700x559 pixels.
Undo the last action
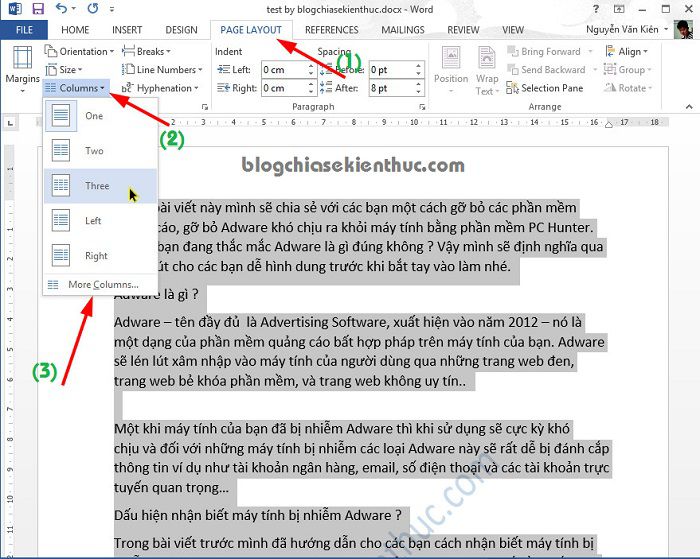62,8
